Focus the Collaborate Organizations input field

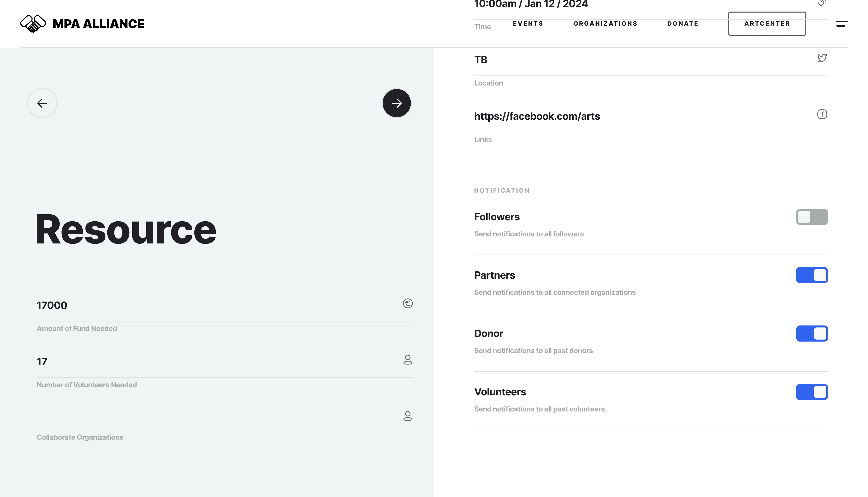[215, 417]
